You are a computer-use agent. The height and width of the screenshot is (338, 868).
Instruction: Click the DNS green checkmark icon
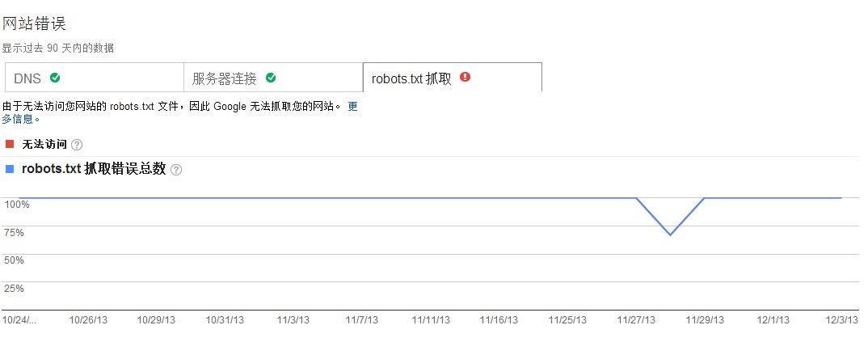55,78
